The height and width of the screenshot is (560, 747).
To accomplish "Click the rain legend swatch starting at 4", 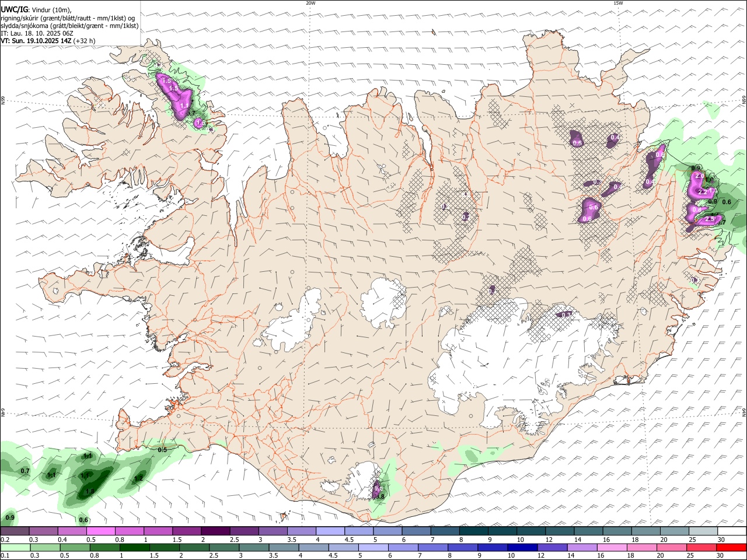I will [315, 548].
